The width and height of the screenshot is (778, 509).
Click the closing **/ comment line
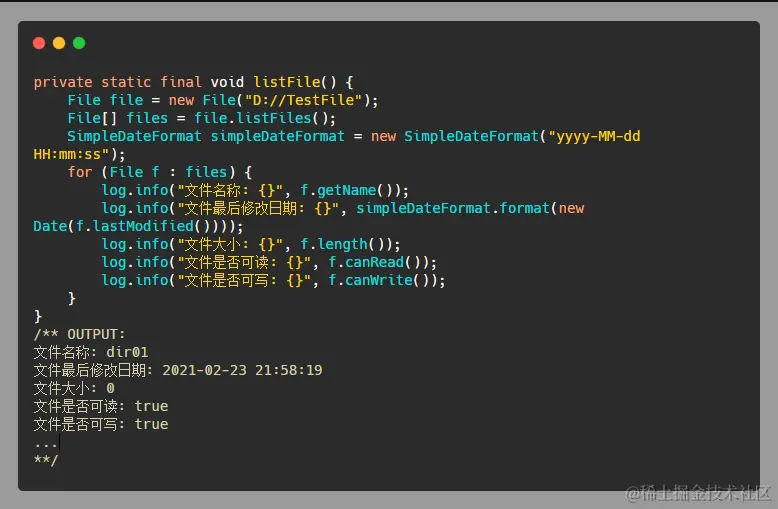(x=46, y=460)
